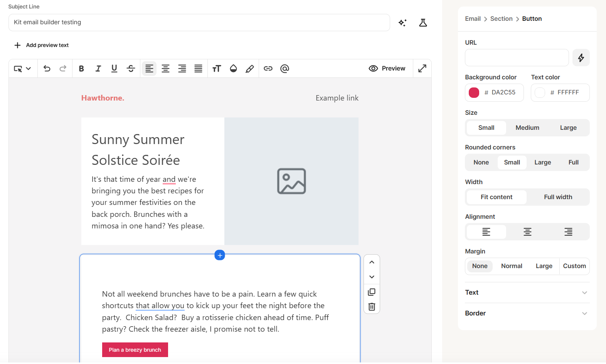Click the Subject Line input field
Screen dimensions: 606x364
199,22
